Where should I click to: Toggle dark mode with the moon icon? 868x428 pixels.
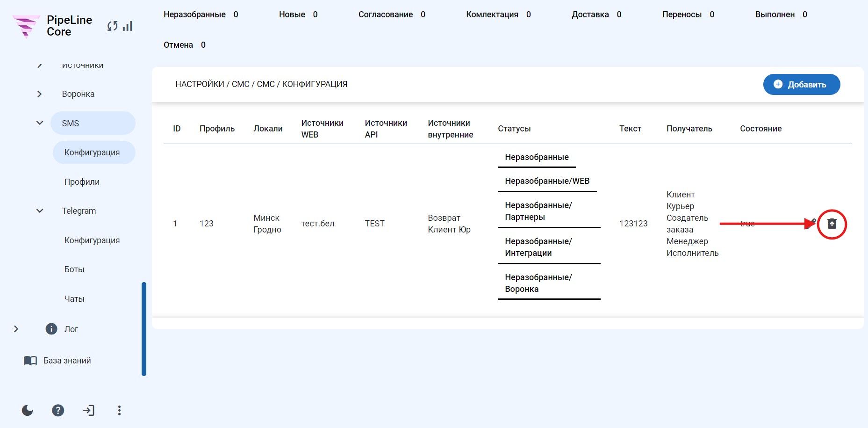(28, 410)
